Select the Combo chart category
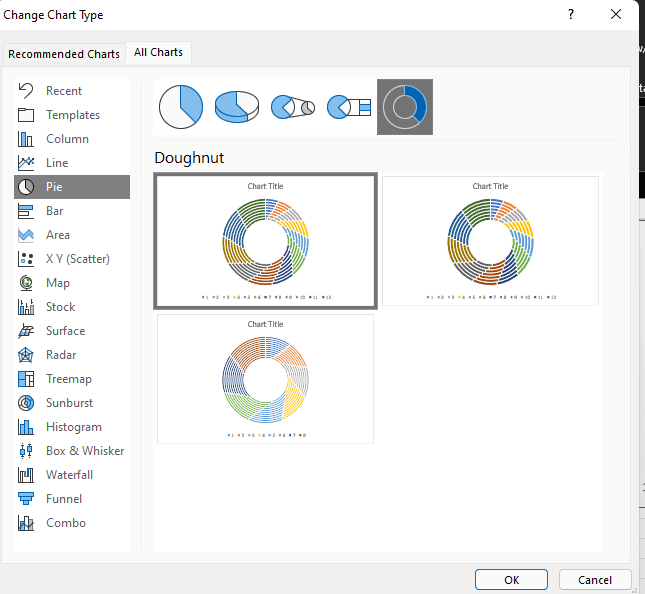Viewport: 645px width, 594px height. click(x=66, y=523)
